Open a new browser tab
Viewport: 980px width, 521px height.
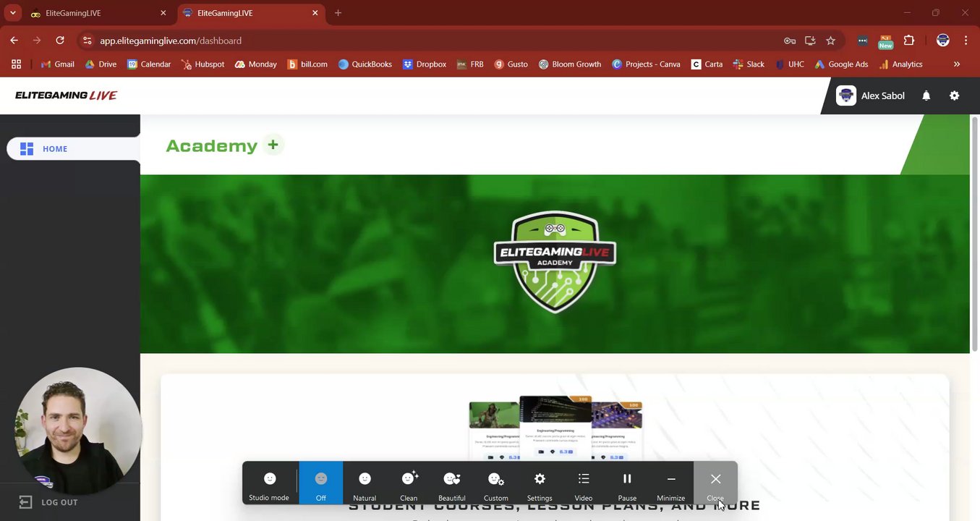click(338, 13)
